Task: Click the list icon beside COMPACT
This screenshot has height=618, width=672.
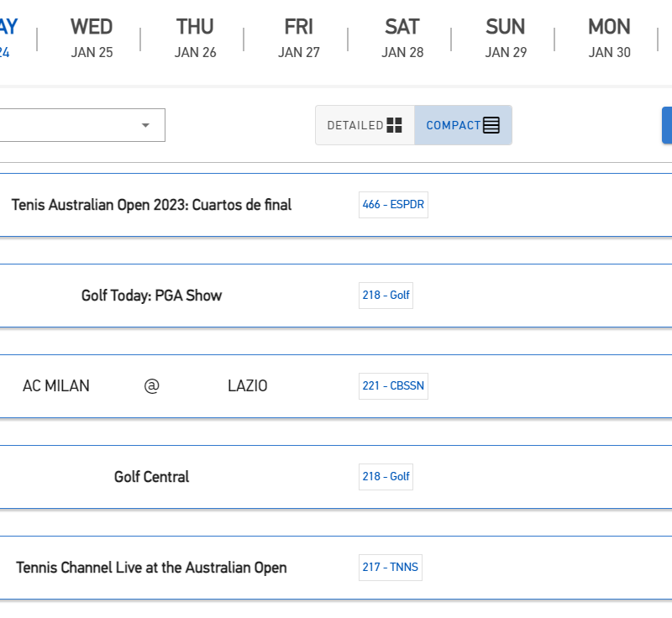Action: click(490, 124)
